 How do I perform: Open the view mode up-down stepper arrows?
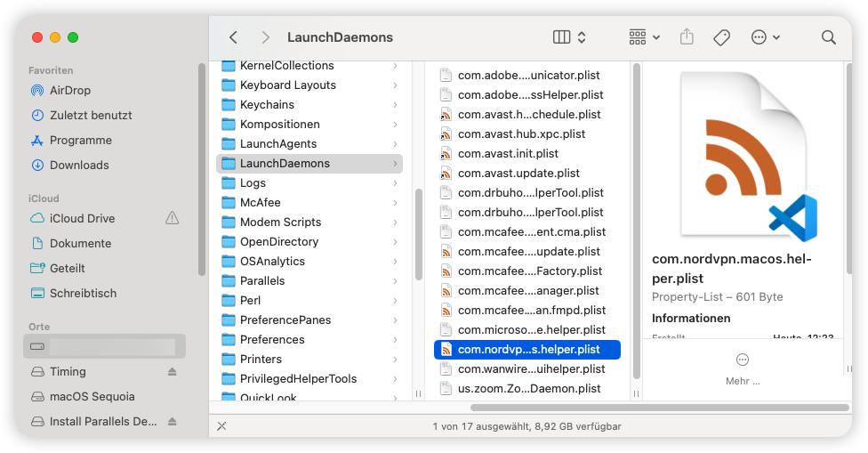coord(582,37)
